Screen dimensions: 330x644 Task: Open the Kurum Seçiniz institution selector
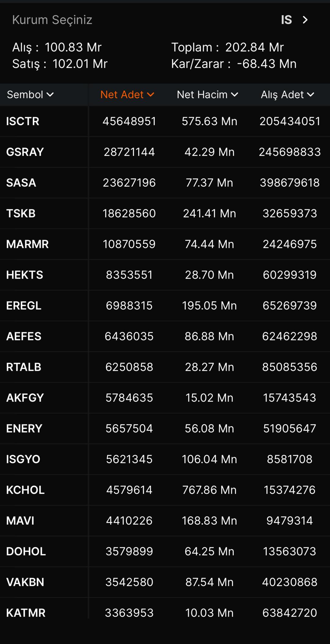pos(52,20)
